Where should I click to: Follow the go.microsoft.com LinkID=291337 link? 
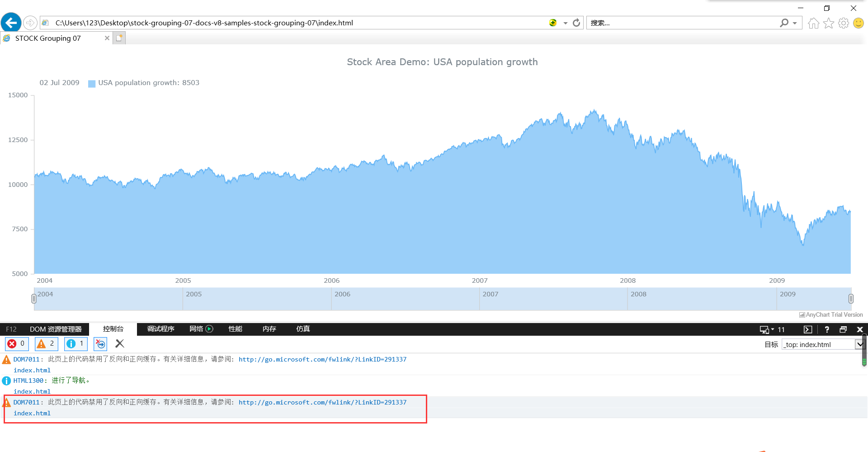pos(322,359)
